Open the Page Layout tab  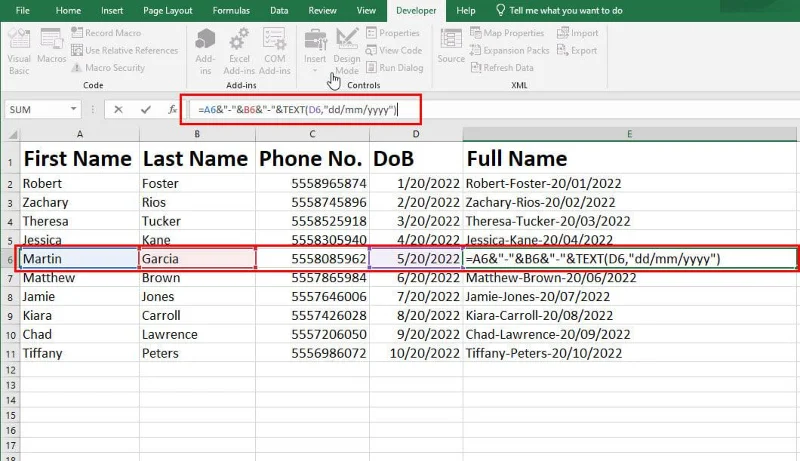click(x=167, y=10)
